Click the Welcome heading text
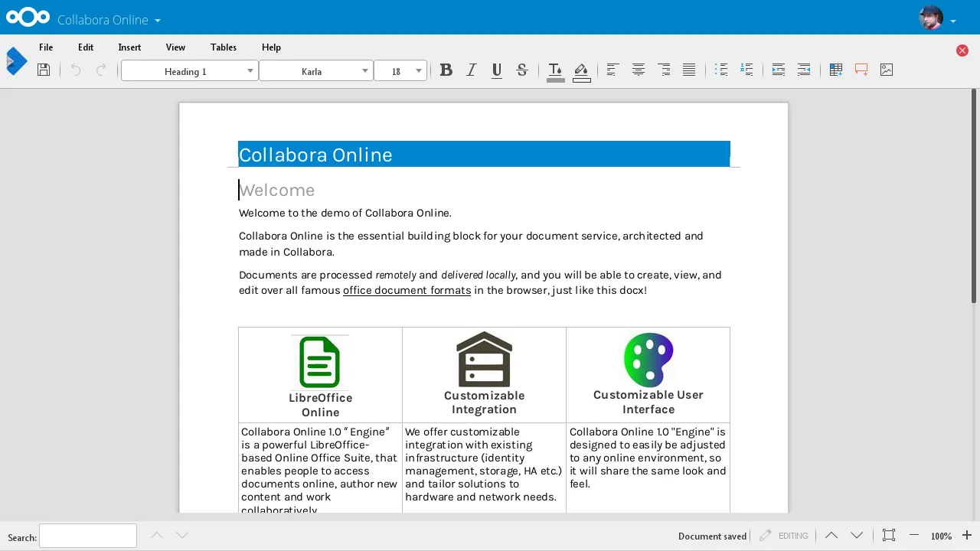This screenshot has height=551, width=980. click(x=276, y=190)
